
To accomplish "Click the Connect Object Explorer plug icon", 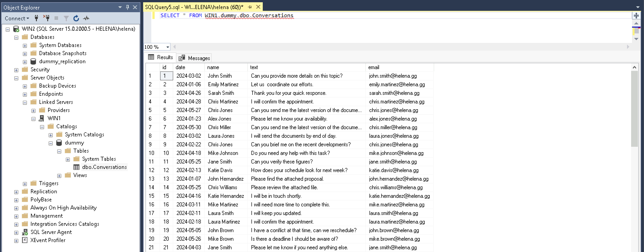I will (36, 18).
